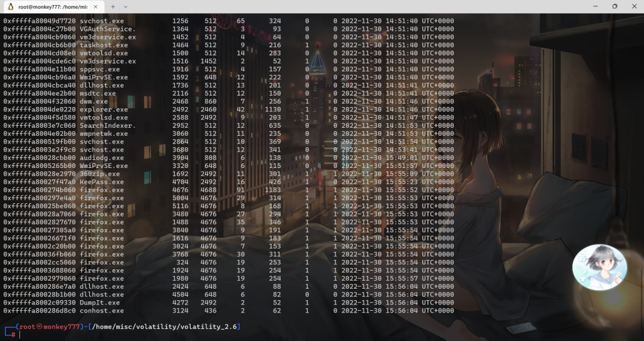Open a new tab with the plus button

(x=114, y=6)
